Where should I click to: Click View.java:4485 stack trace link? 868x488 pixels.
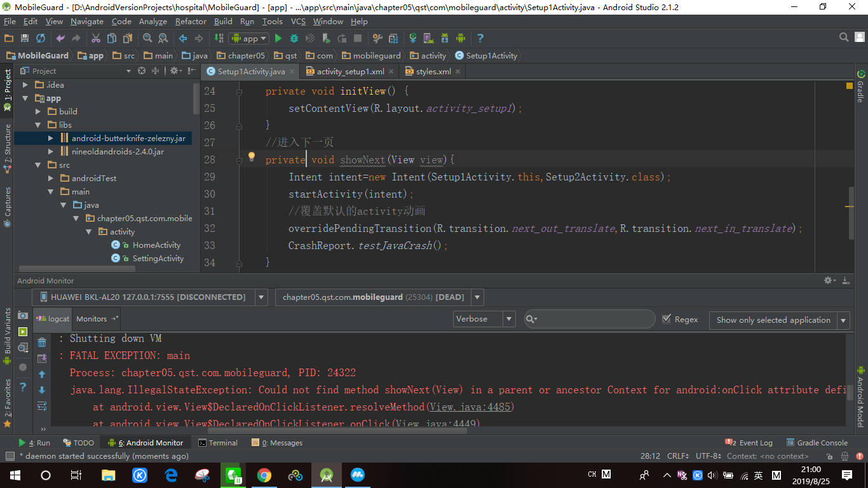tap(471, 407)
